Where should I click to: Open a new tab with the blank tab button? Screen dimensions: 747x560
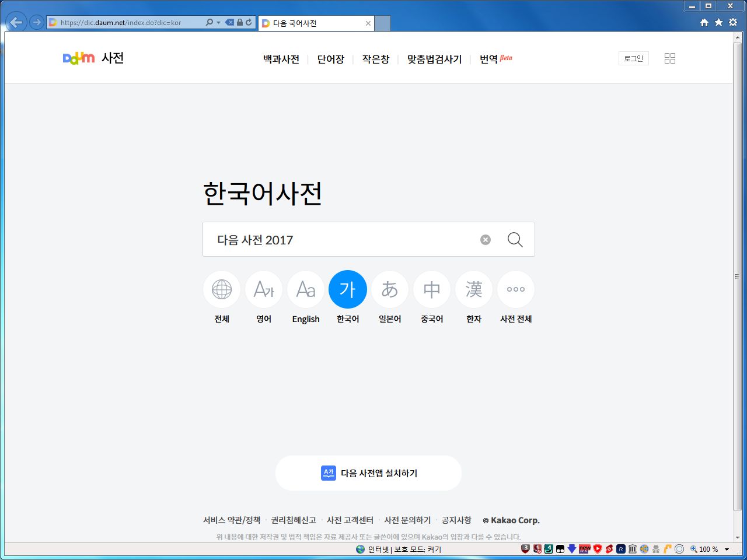pyautogui.click(x=382, y=23)
